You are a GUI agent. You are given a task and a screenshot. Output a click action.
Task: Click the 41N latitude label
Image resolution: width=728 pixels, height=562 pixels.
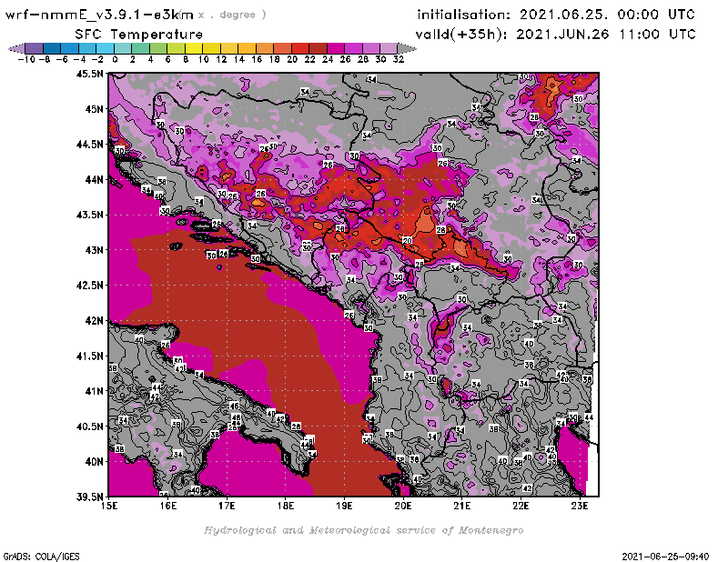[94, 391]
